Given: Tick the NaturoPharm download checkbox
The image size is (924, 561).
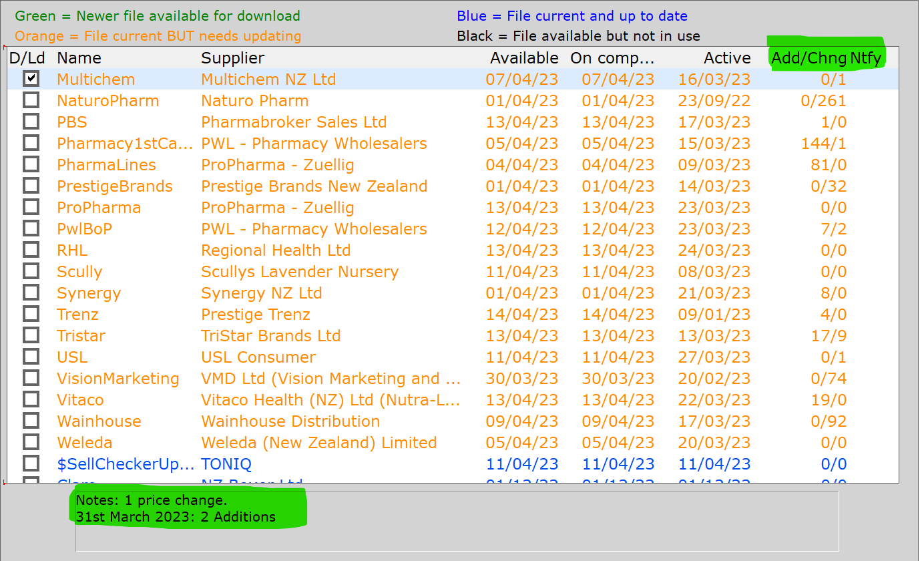Looking at the screenshot, I should coord(31,100).
